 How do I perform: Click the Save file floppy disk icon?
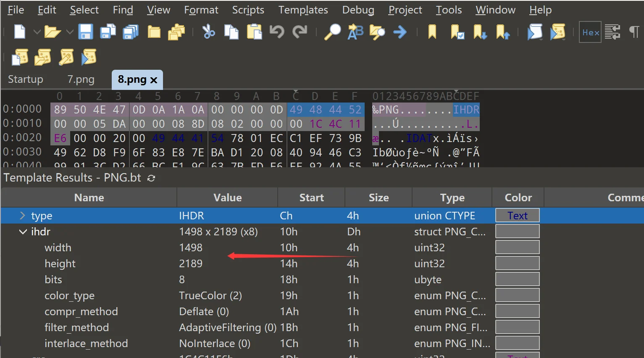pos(86,32)
